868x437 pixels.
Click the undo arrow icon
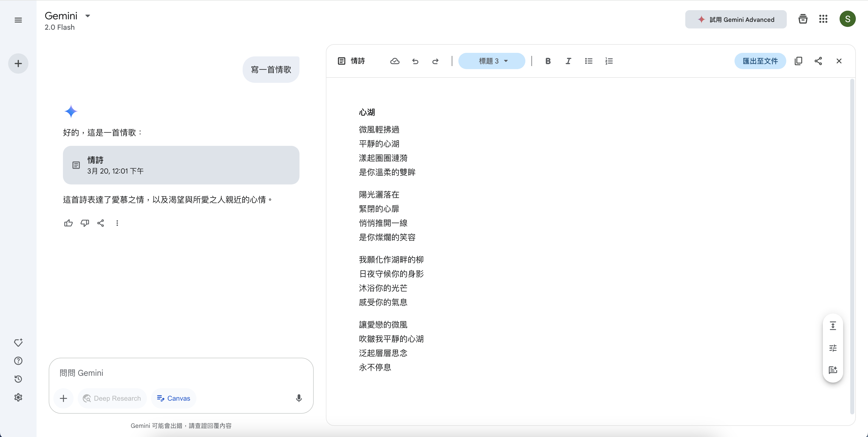coord(415,61)
